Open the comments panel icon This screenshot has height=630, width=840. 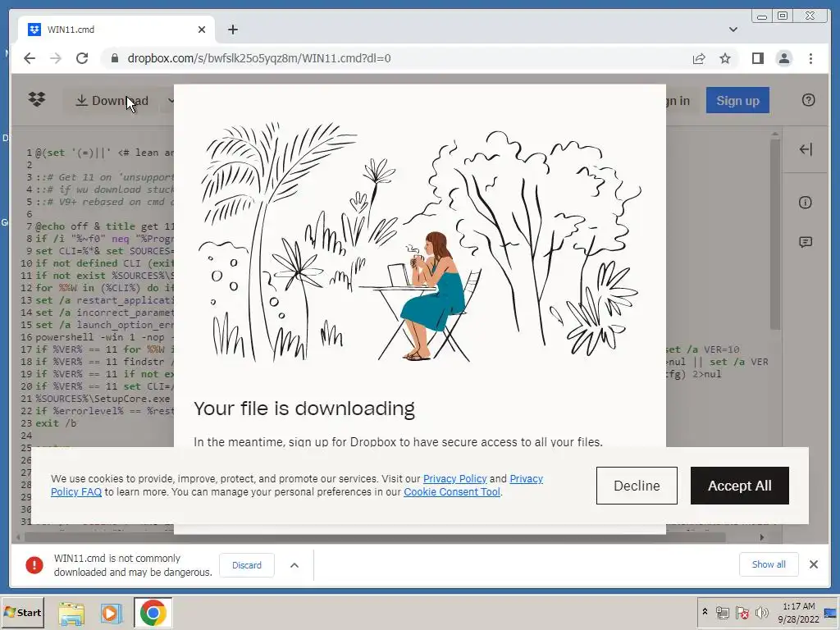(806, 243)
